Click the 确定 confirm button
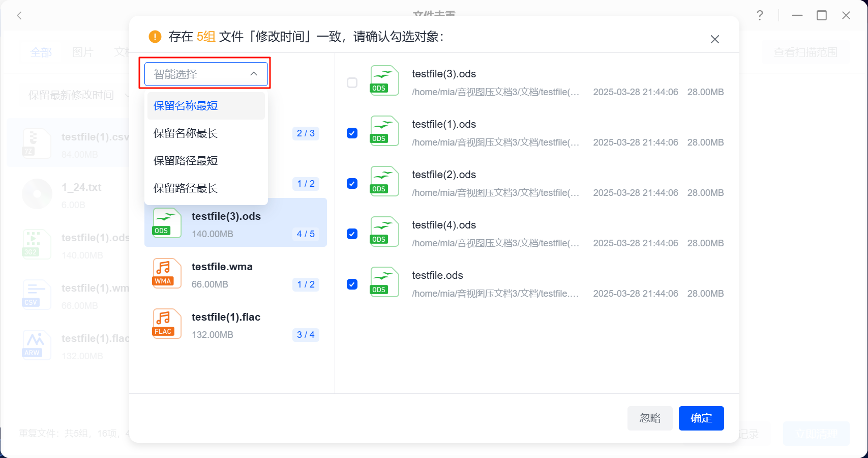 pyautogui.click(x=701, y=418)
